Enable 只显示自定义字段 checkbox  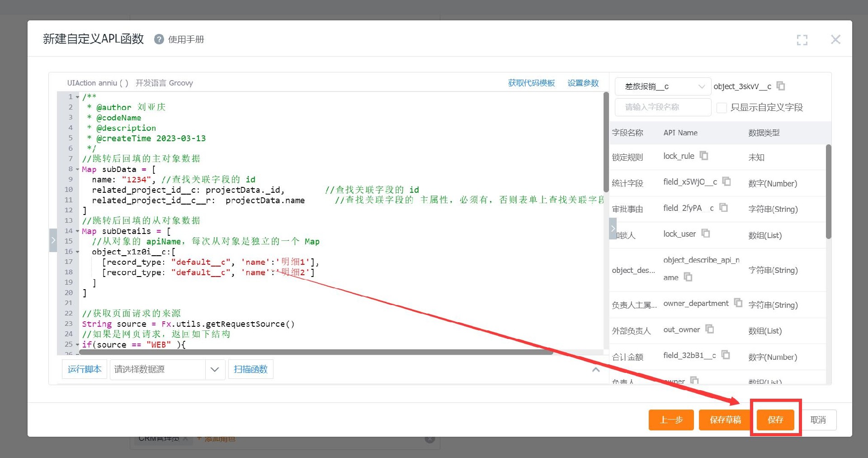[722, 107]
